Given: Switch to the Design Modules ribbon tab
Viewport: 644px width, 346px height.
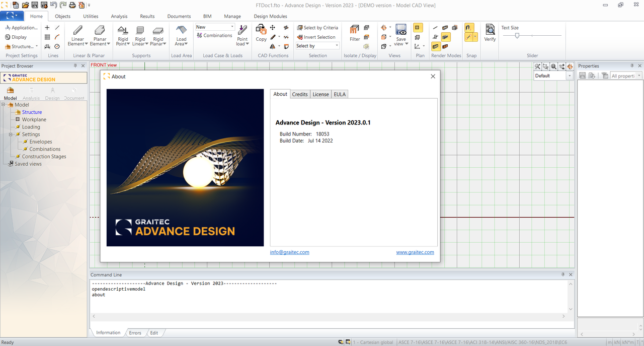Looking at the screenshot, I should (270, 16).
